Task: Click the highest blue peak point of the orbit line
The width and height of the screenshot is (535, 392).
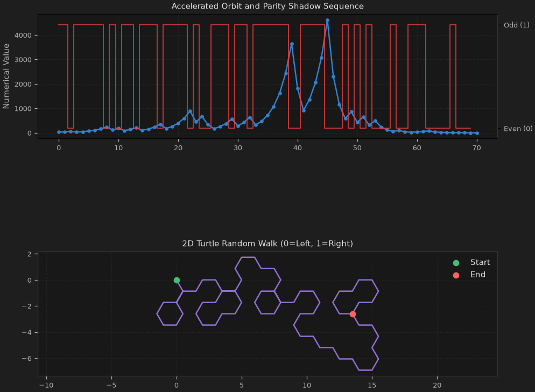Action: (328, 20)
